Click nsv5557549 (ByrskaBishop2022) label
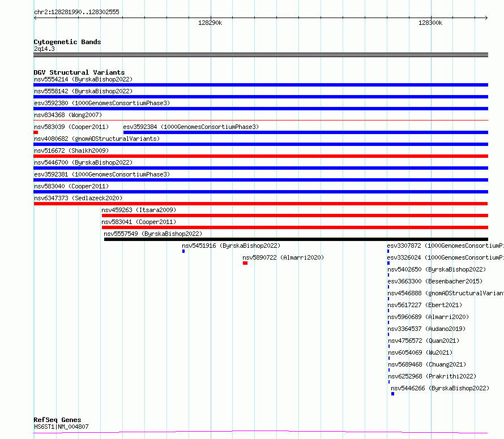The width and height of the screenshot is (504, 439). click(x=153, y=234)
